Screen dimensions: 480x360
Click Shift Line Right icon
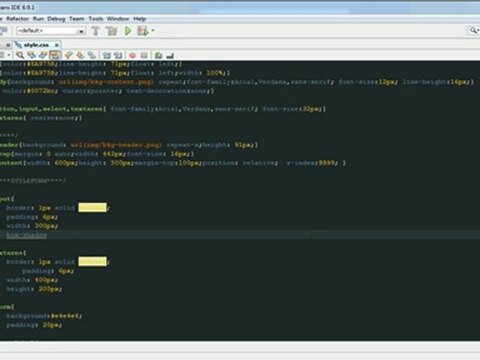click(x=118, y=55)
